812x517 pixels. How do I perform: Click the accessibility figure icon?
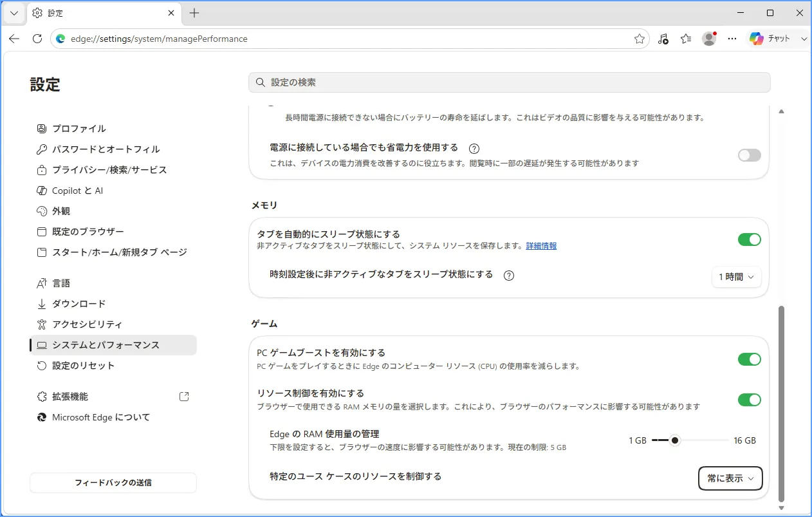[42, 324]
